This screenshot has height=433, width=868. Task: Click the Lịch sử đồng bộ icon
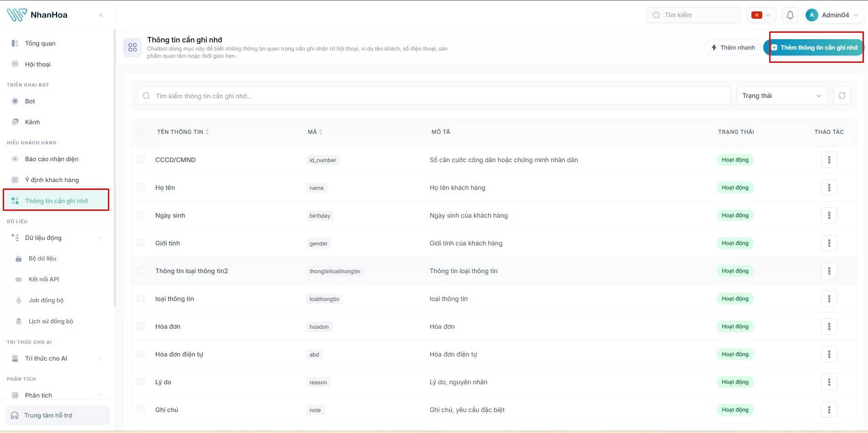19,321
